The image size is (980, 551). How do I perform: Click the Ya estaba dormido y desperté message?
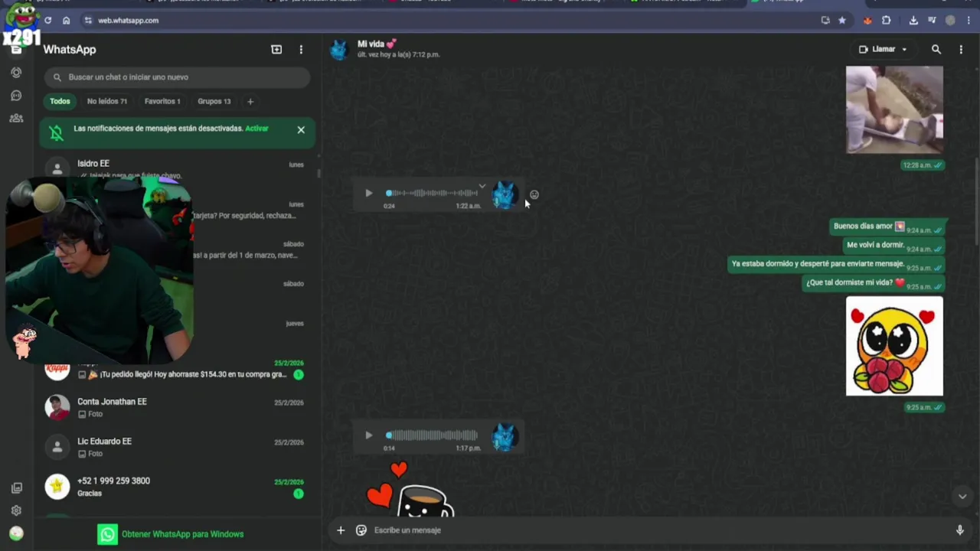pyautogui.click(x=836, y=264)
